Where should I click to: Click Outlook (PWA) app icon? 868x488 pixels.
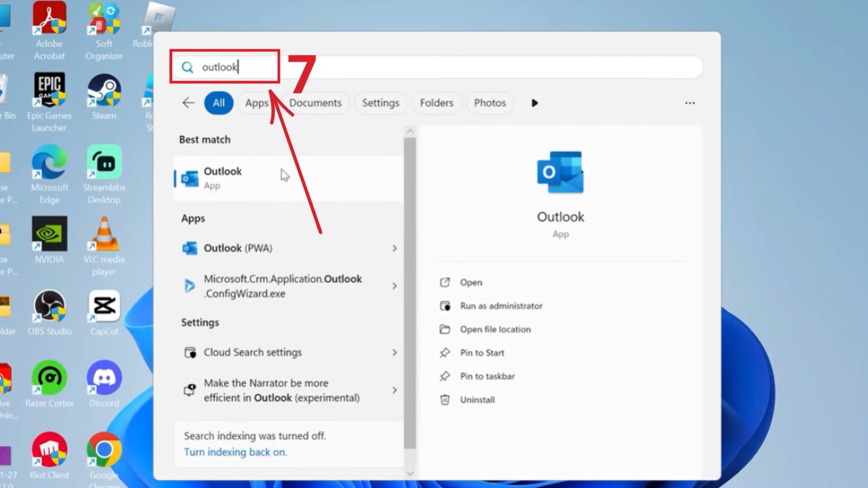[x=190, y=248]
